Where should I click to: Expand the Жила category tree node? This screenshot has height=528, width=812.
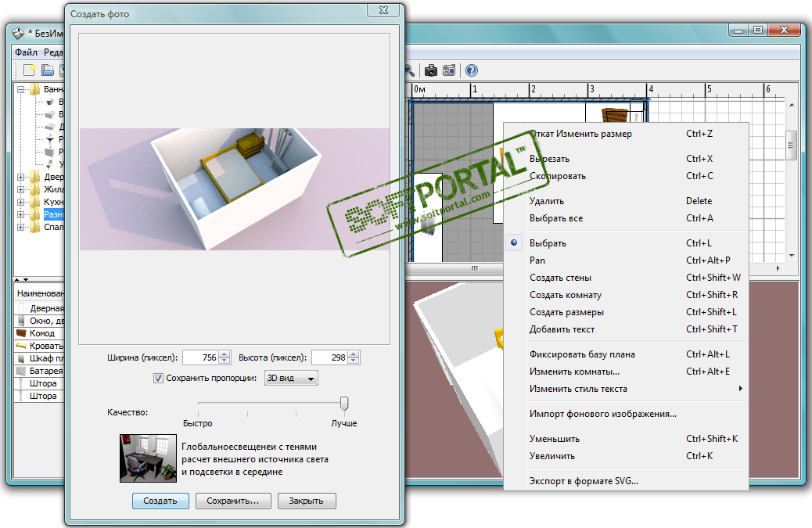click(x=20, y=189)
